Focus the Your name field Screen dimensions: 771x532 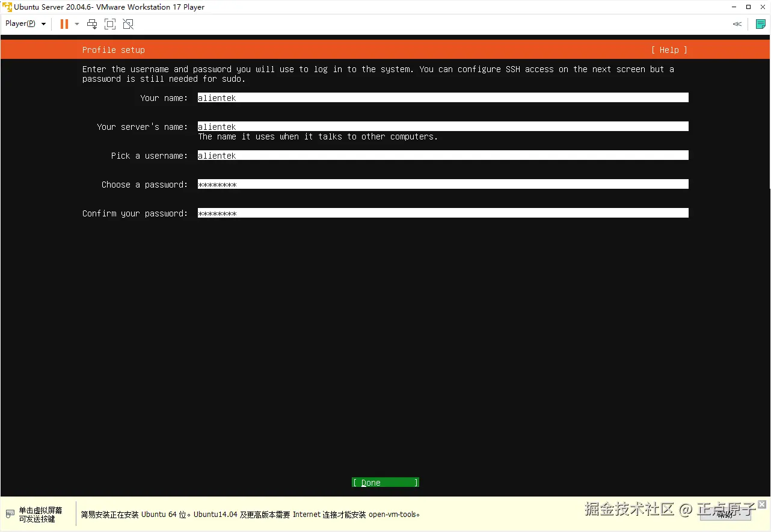443,97
